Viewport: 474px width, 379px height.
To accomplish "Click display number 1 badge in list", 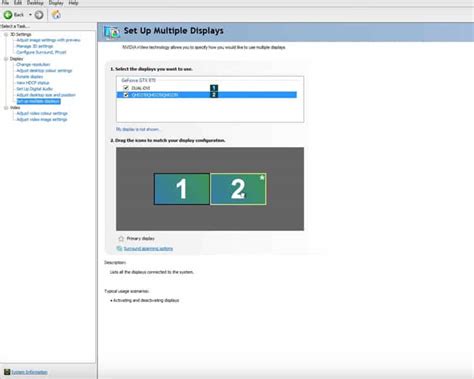I will coord(214,88).
